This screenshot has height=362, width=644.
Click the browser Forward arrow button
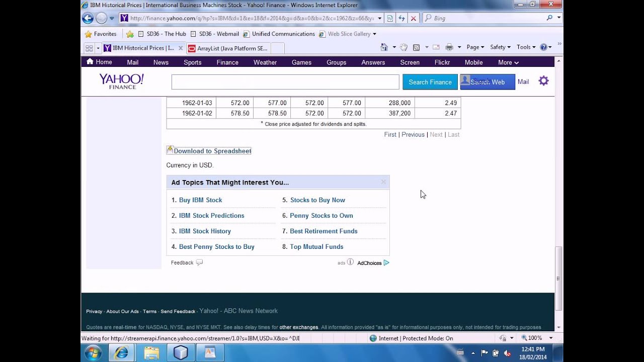(x=101, y=18)
